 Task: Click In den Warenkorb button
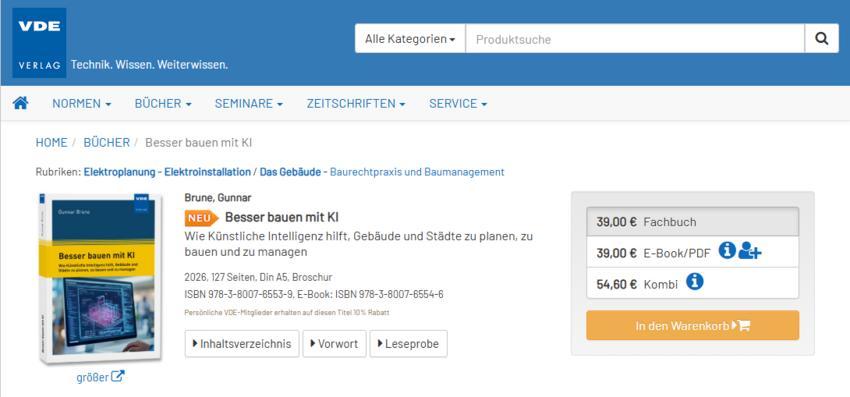tap(692, 325)
